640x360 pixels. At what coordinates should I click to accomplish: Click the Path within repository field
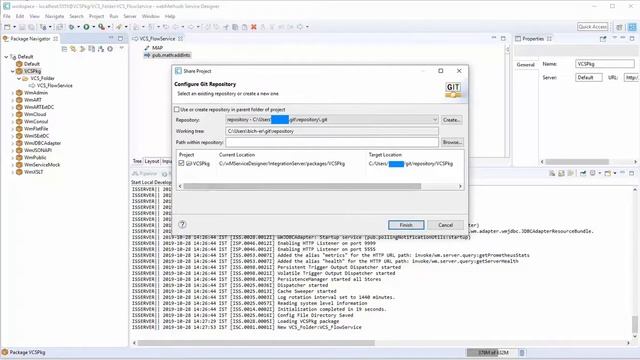pyautogui.click(x=332, y=142)
